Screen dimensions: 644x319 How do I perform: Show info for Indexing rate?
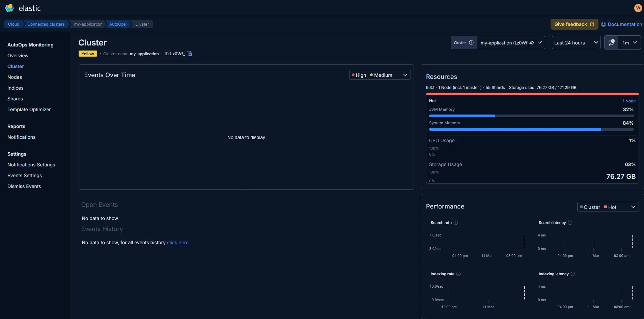point(458,274)
